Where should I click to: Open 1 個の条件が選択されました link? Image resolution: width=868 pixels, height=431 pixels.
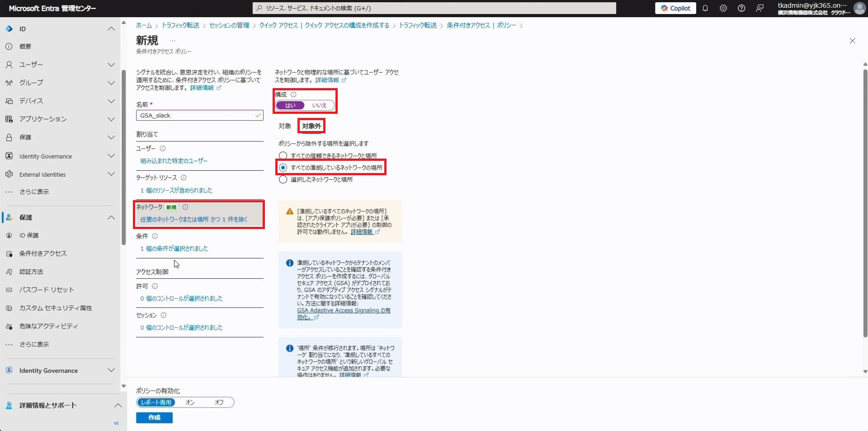[174, 248]
